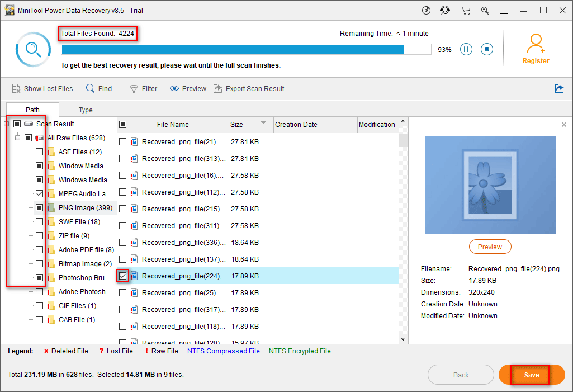Screen dimensions: 573x392
Task: Check the Adobe PDF file checkbox
Action: pos(40,250)
